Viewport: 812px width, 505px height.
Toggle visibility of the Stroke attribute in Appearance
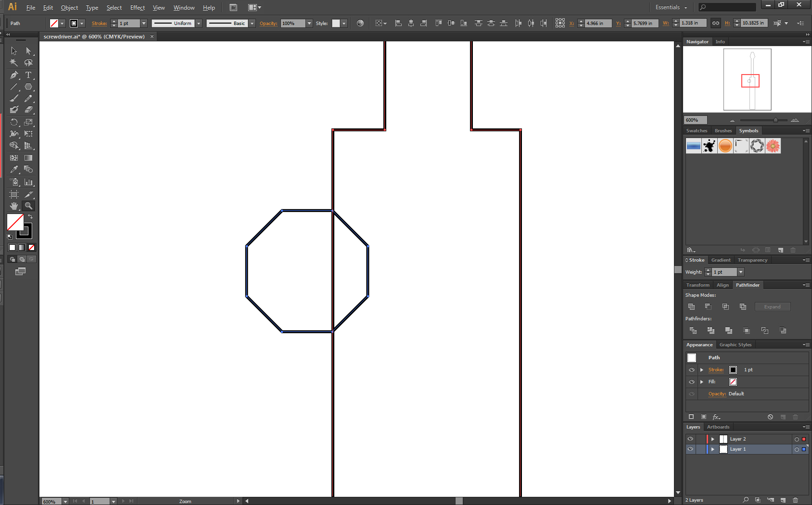691,370
